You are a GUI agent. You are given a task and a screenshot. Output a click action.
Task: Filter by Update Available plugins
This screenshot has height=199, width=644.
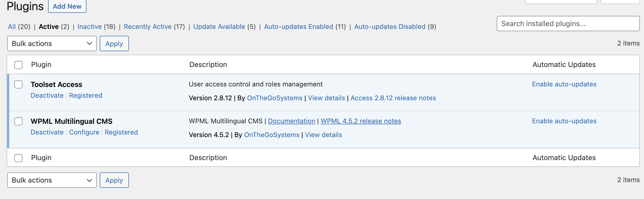coord(219,27)
